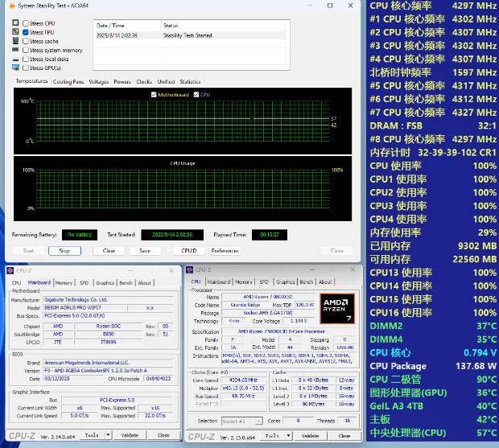
Task: Enable the Stress cache checkbox
Action: [x=26, y=41]
